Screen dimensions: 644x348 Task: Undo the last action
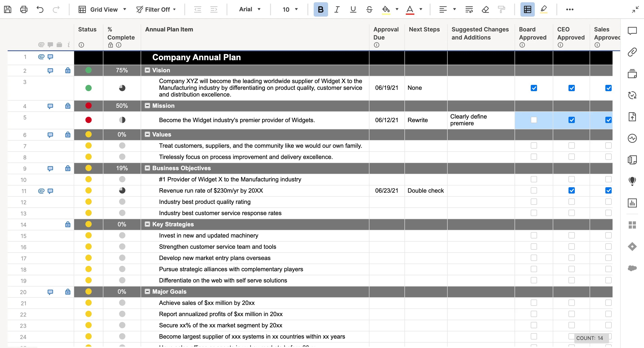(40, 9)
